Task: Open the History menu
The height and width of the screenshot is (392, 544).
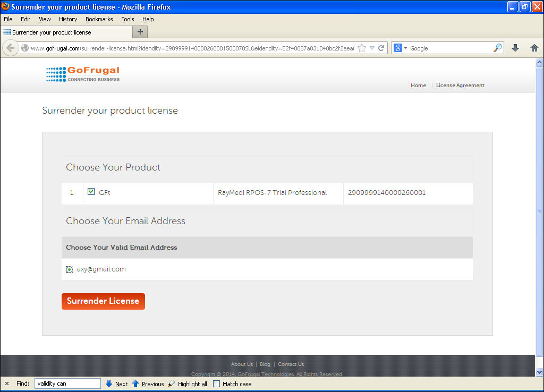Action: 67,19
